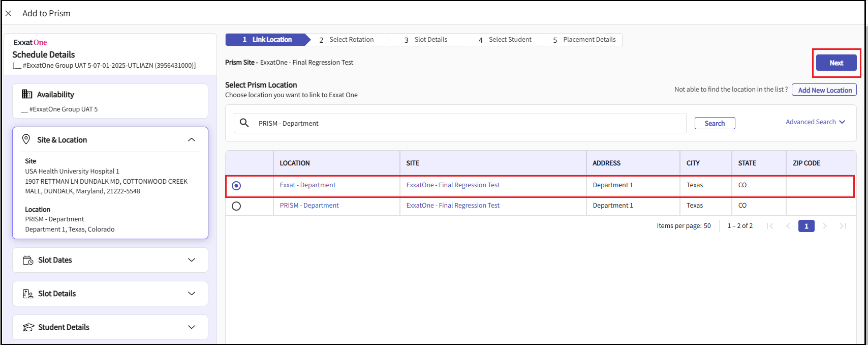This screenshot has height=345, width=868.
Task: Go to the Select Rotation step
Action: [x=351, y=40]
